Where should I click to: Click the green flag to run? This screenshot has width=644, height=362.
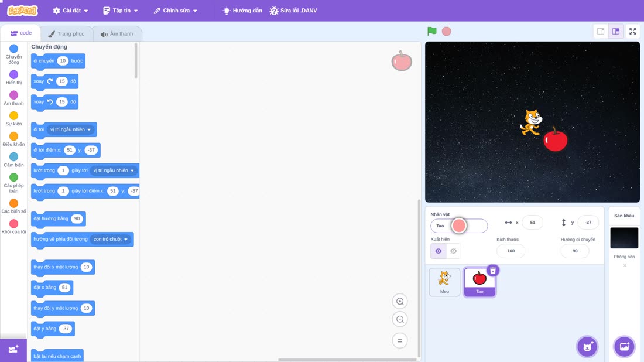click(431, 31)
